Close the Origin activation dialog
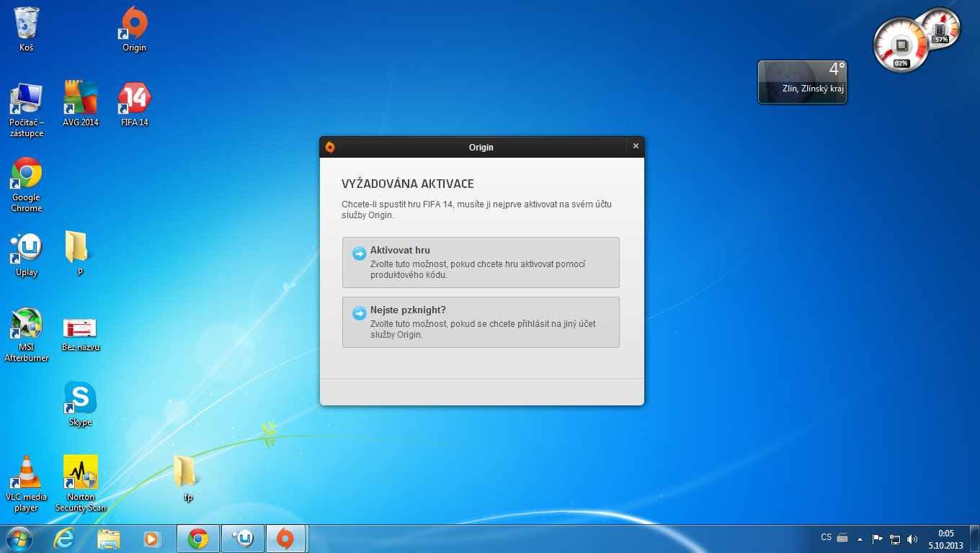The width and height of the screenshot is (980, 553). pos(636,146)
